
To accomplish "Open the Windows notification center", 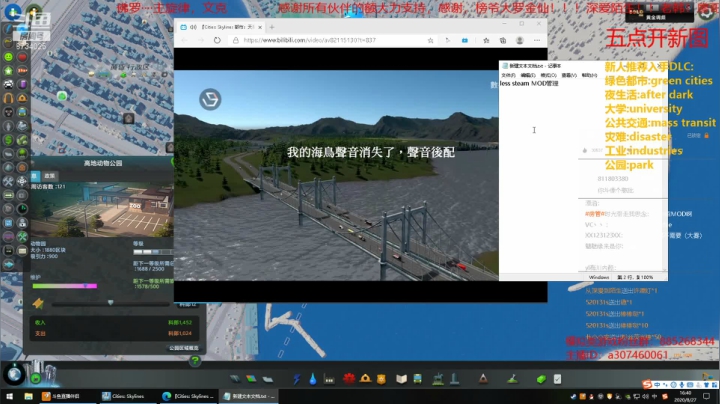I will tap(706, 397).
